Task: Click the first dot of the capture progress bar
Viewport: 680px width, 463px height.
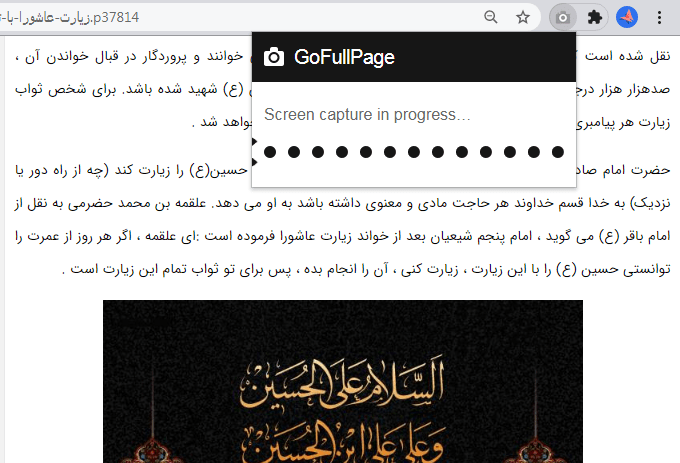Action: pos(270,152)
